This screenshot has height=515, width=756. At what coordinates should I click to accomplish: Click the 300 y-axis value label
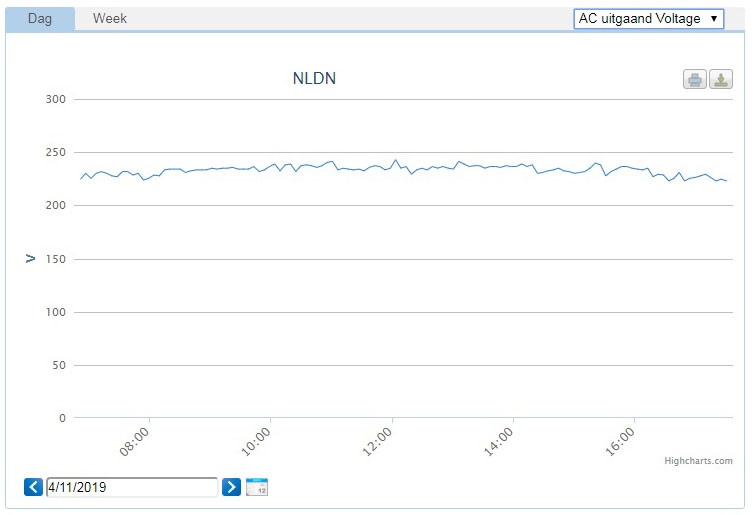(55, 99)
